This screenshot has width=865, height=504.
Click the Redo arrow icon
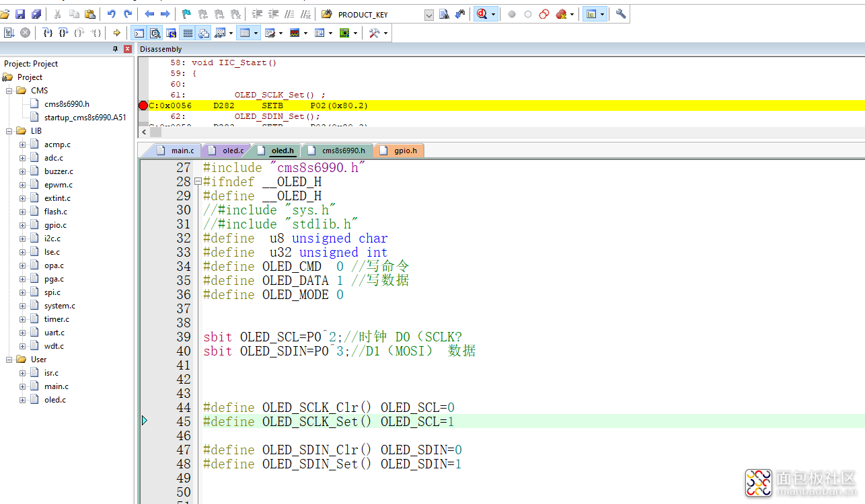click(128, 14)
